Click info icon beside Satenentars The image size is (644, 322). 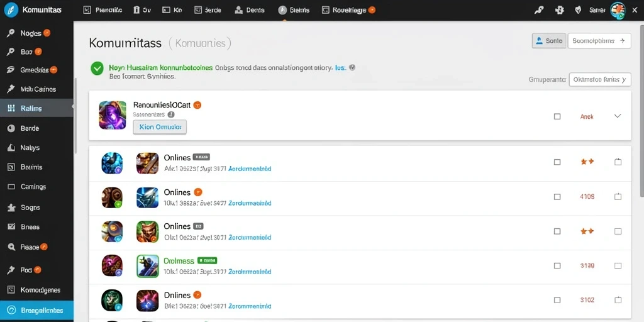pos(171,114)
